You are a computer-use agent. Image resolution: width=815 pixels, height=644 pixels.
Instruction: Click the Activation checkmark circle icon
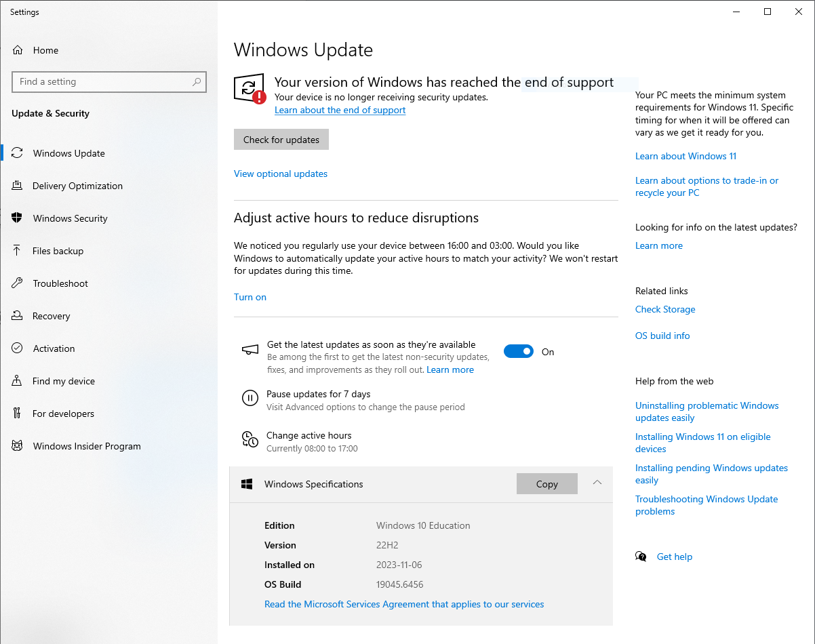[18, 348]
